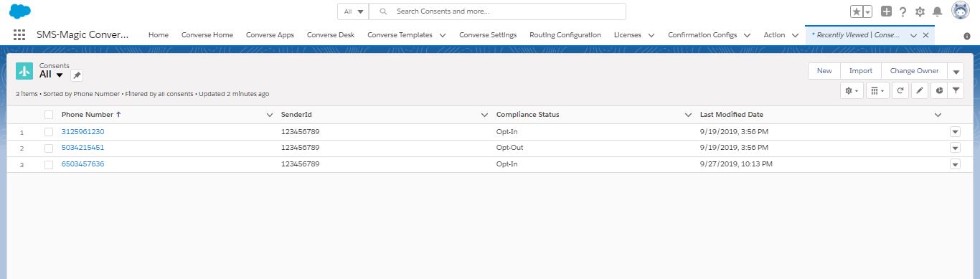
Task: Open consent record 6503457636
Action: point(83,164)
